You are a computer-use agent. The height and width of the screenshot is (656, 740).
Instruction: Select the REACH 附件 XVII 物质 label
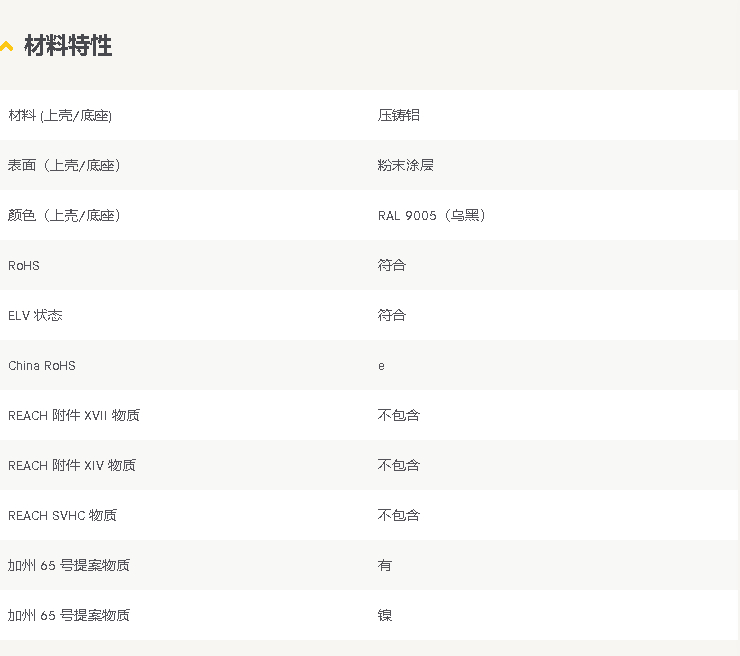pyautogui.click(x=74, y=415)
